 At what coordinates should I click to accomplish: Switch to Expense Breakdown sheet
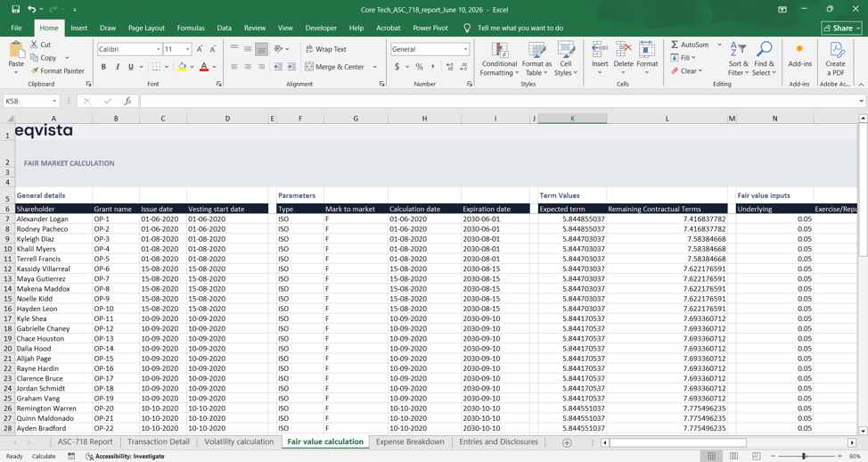tap(410, 441)
